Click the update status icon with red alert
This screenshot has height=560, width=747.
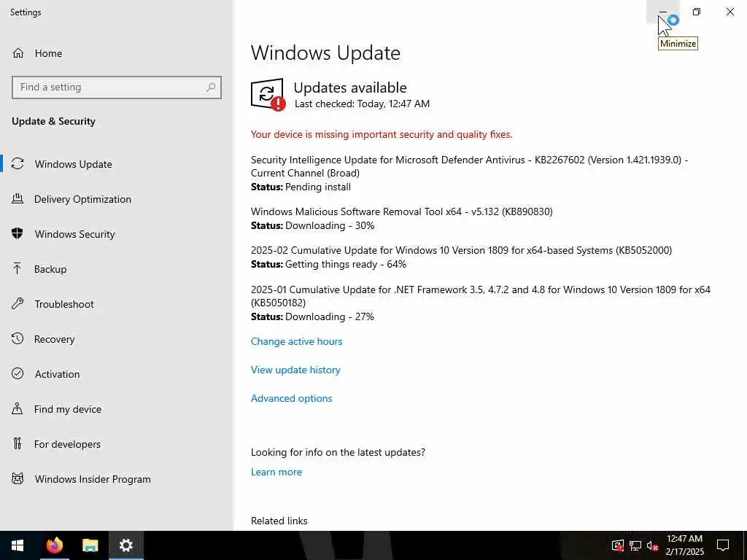point(268,94)
